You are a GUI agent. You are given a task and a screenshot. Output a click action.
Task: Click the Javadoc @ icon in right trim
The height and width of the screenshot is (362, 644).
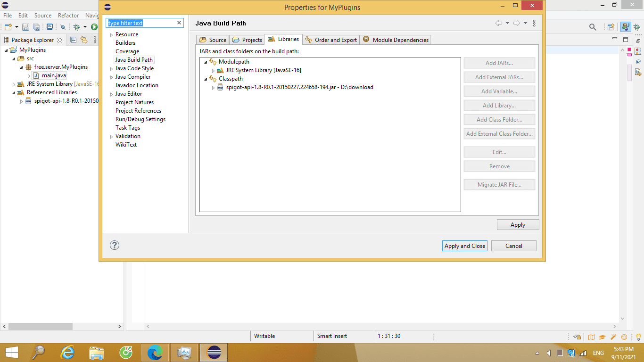click(638, 62)
